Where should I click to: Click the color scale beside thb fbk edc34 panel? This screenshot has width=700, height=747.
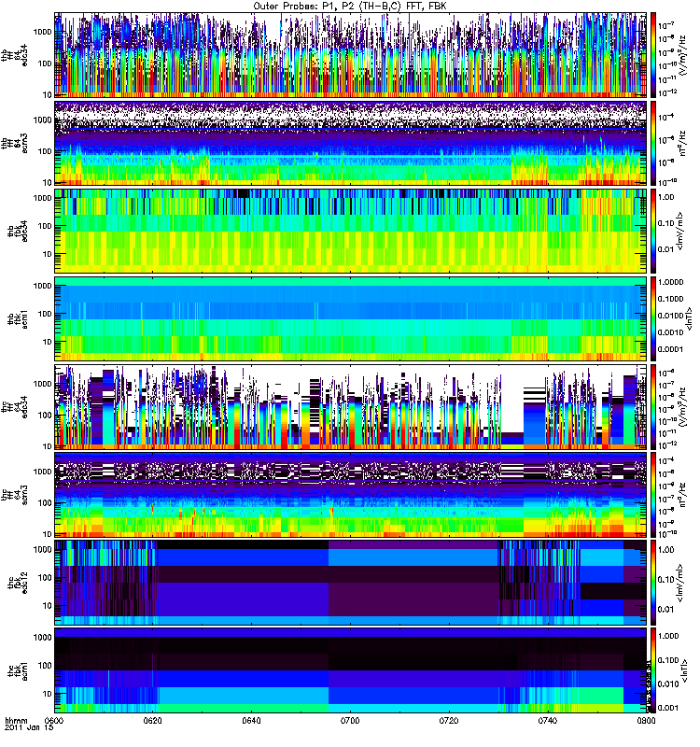[x=653, y=231]
